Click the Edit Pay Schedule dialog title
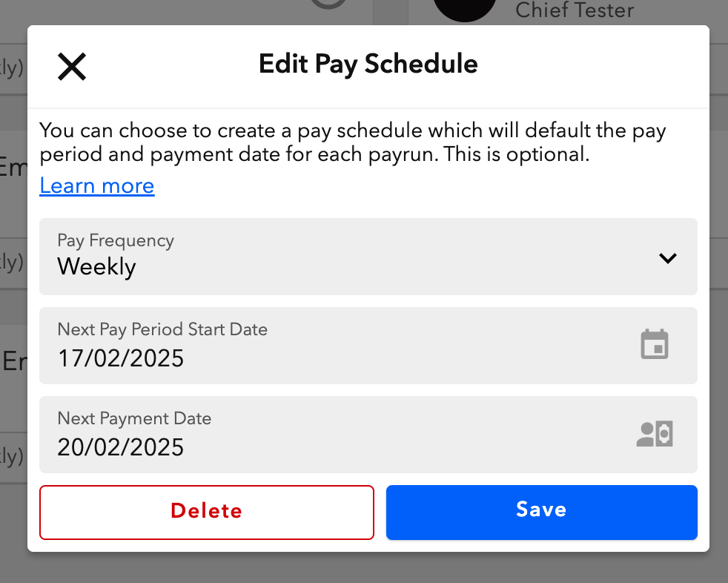Viewport: 728px width, 583px height. [x=368, y=65]
